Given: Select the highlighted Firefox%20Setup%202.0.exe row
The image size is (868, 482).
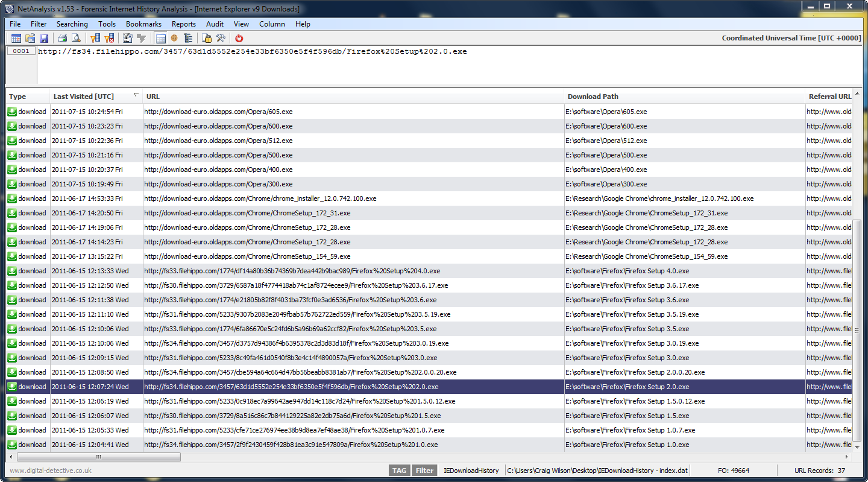Looking at the screenshot, I should pos(429,387).
